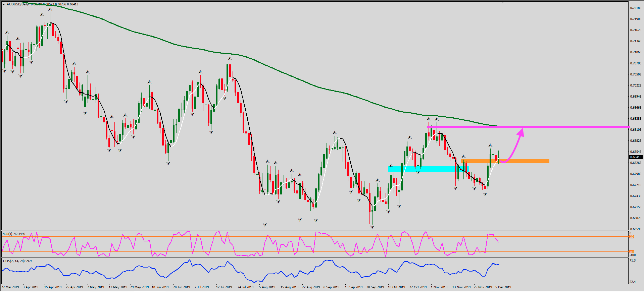This screenshot has height=292, width=644.
Task: Click the 5 Dec 2019 date label
Action: point(503,287)
